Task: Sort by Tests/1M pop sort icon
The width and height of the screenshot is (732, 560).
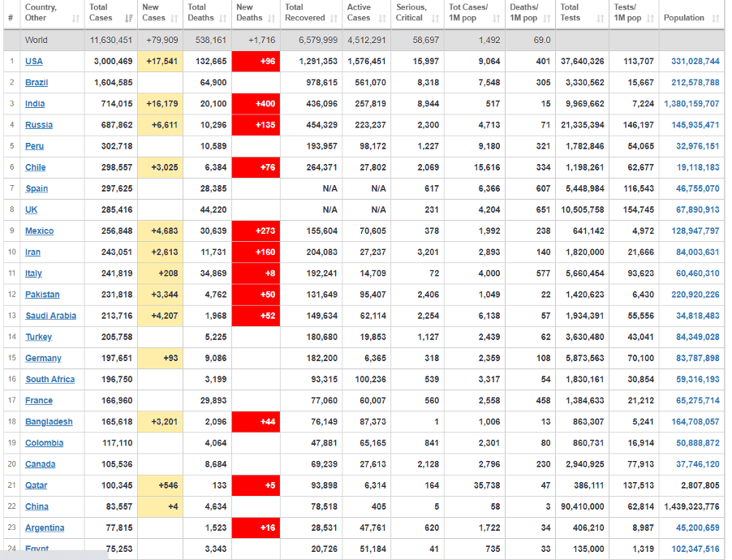Action: (x=651, y=19)
